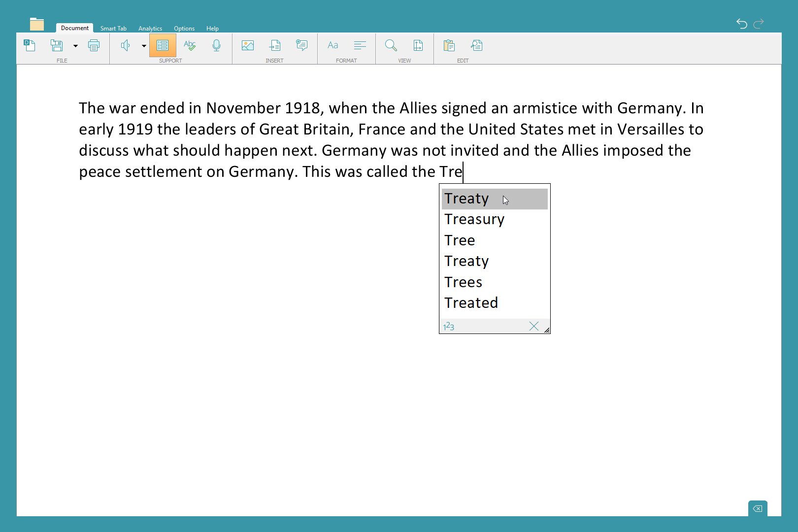The image size is (798, 532).
Task: Click the speaker read-aloud icon
Action: pos(126,46)
